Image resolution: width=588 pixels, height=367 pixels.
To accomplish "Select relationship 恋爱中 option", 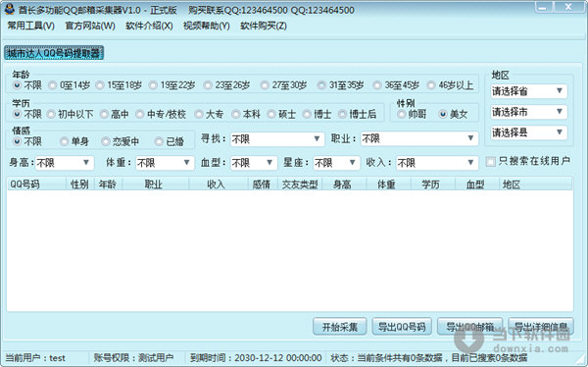I will [121, 141].
